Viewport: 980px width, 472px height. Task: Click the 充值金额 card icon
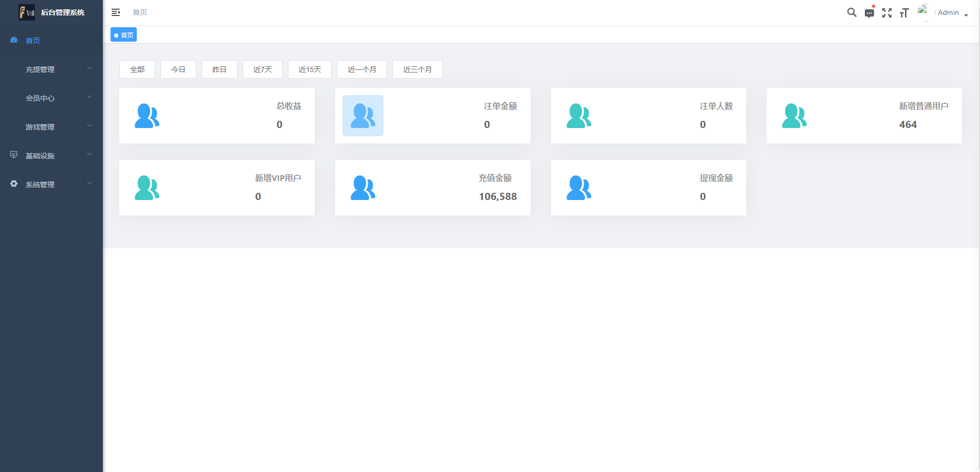(x=362, y=188)
